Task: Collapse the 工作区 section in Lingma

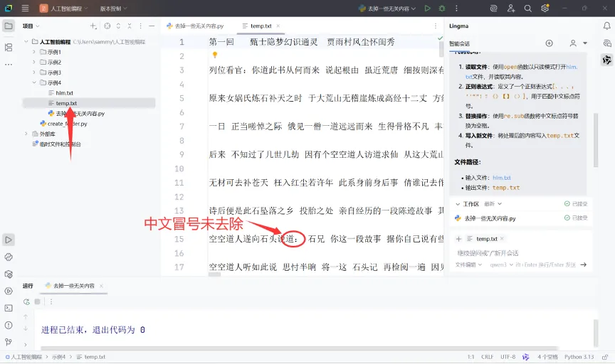Action: coord(458,204)
